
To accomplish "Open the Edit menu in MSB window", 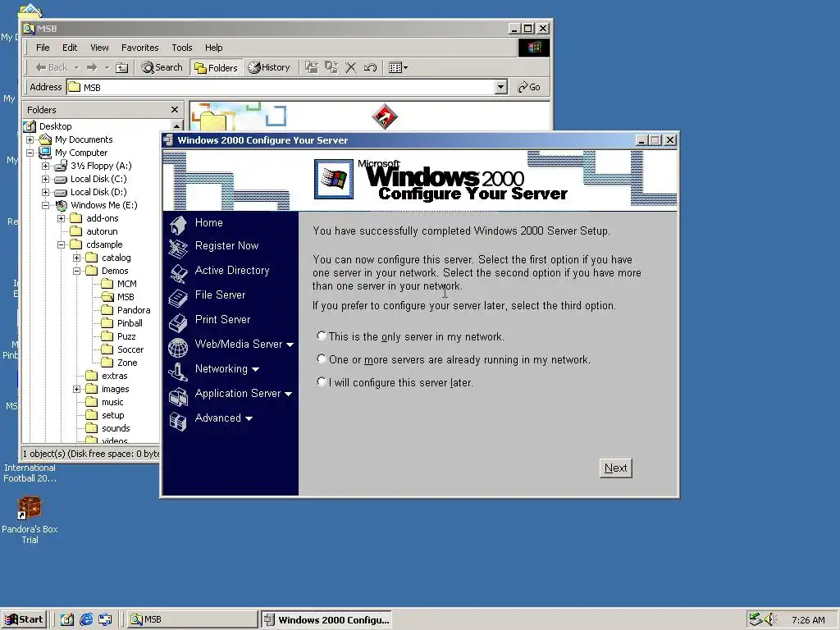I will coord(70,48).
